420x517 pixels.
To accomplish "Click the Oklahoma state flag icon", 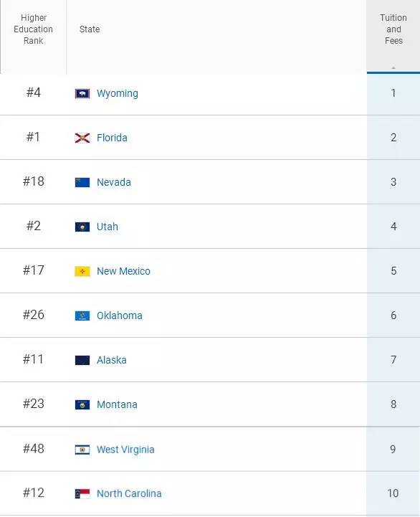I will pos(82,316).
